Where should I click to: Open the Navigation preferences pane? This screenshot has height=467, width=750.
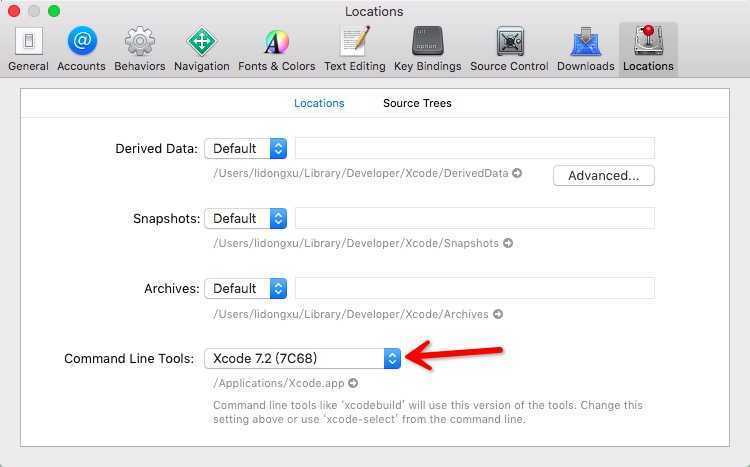pyautogui.click(x=202, y=49)
